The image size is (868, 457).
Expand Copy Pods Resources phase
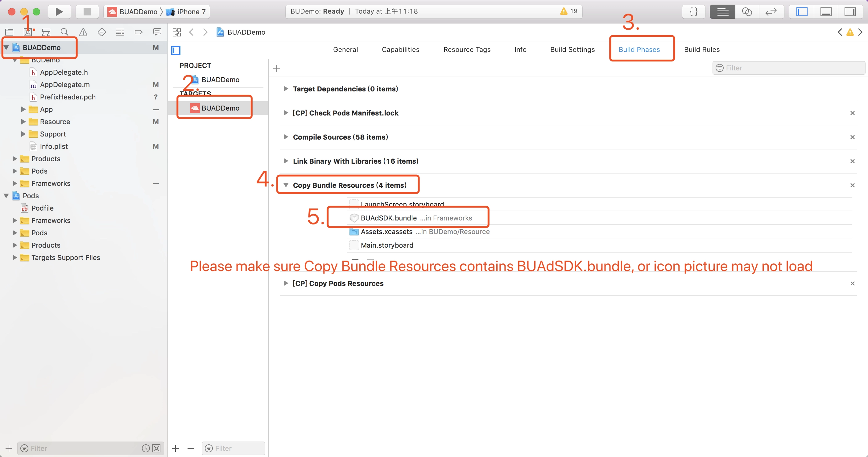pos(286,283)
